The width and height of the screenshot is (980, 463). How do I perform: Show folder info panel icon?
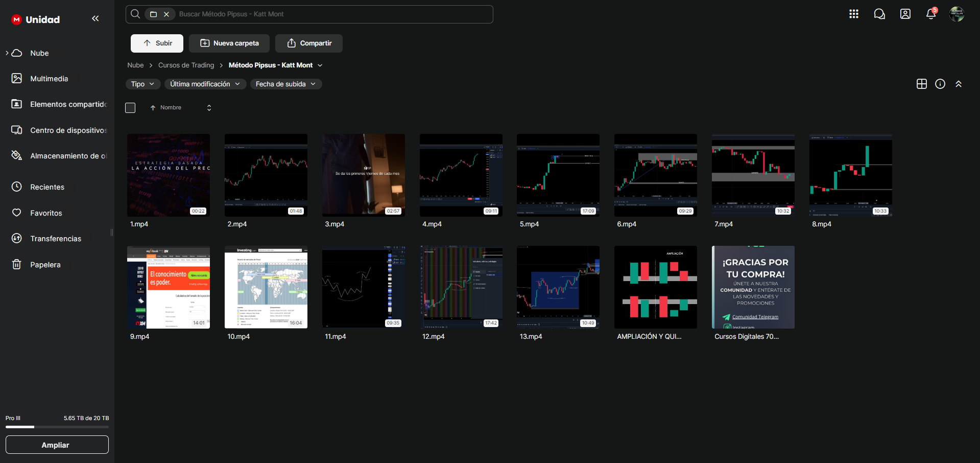tap(940, 84)
